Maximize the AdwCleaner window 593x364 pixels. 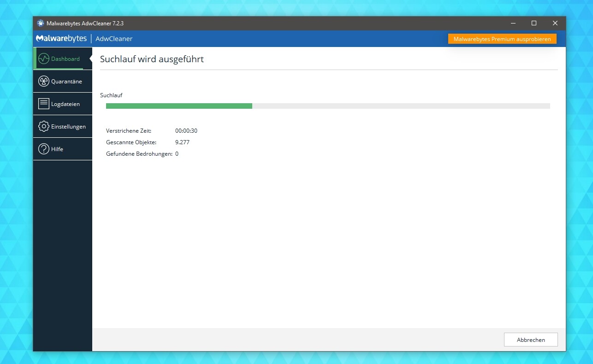click(x=534, y=23)
